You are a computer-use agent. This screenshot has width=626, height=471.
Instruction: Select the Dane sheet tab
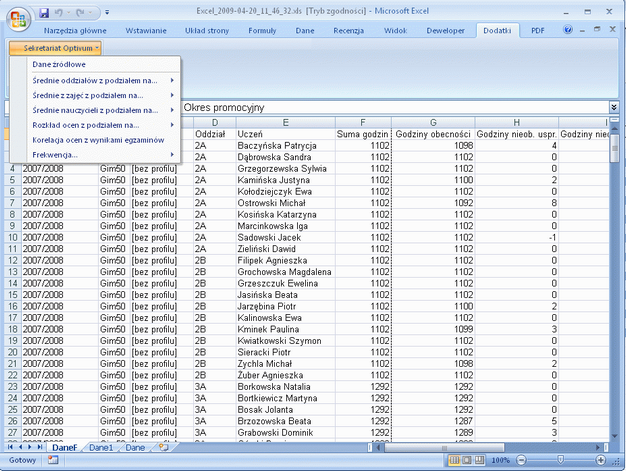(135, 447)
